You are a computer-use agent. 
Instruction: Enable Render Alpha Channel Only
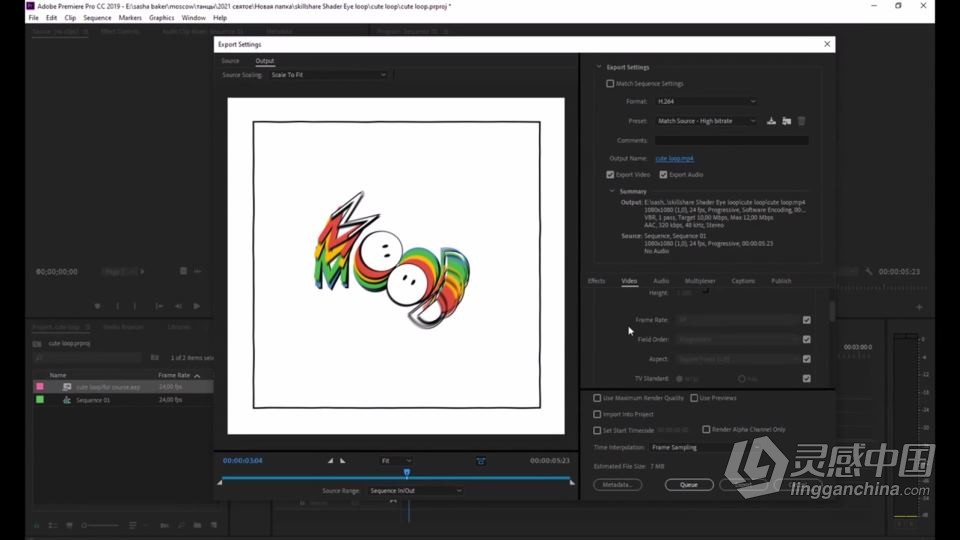[x=706, y=430]
